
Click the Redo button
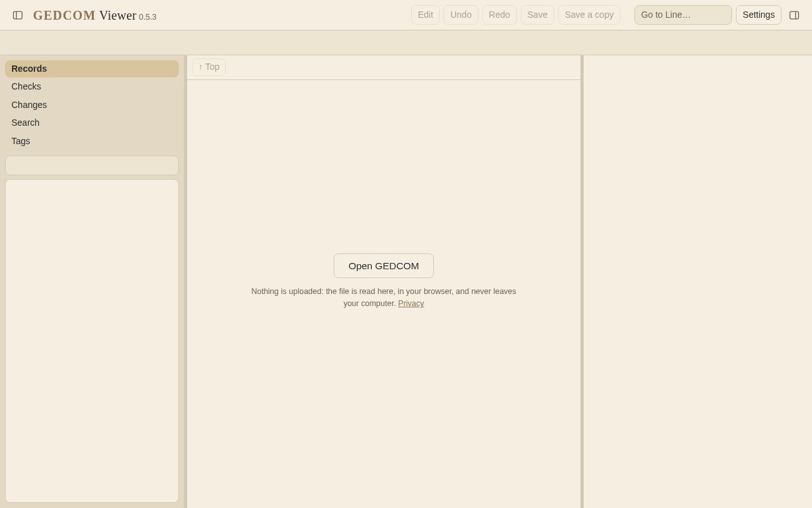499,15
